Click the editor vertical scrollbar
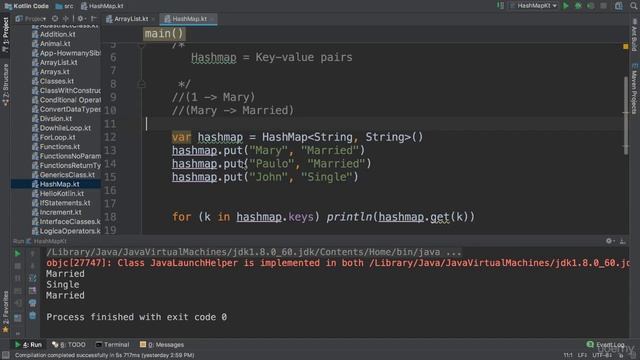The height and width of the screenshot is (360, 640). pos(626,116)
